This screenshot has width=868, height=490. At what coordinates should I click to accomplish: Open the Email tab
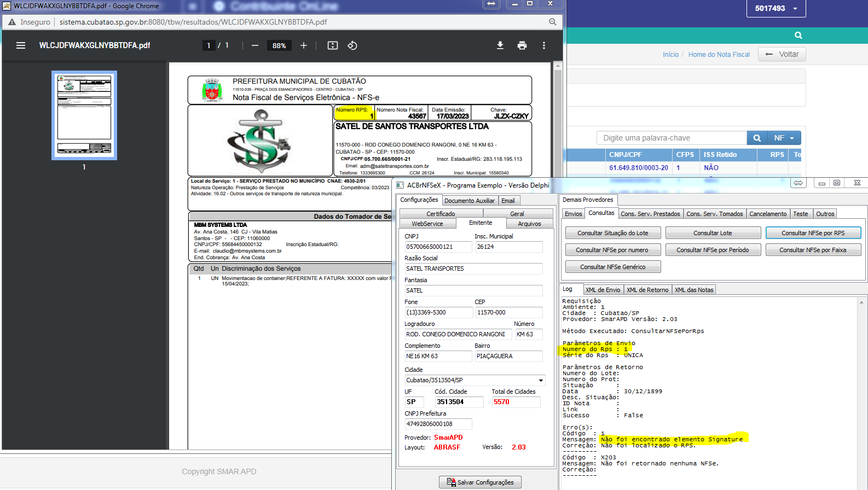pos(508,201)
